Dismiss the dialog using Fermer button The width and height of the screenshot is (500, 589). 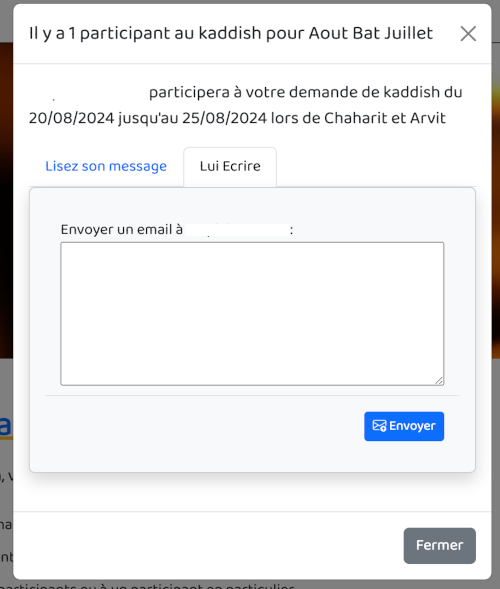pyautogui.click(x=440, y=545)
